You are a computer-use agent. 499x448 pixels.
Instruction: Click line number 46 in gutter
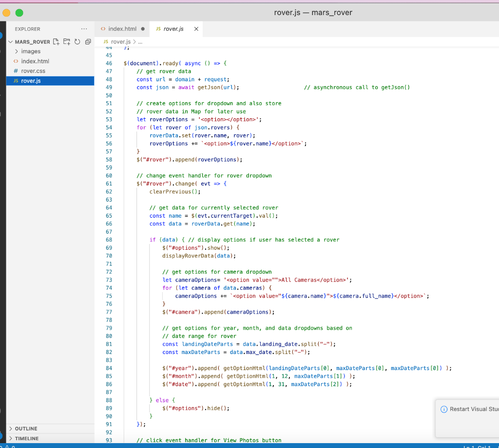(x=109, y=63)
